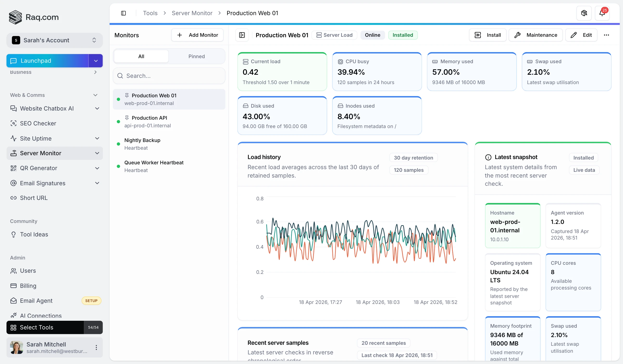
Task: Open Server Monitor from the breadcrumb
Action: tap(192, 13)
